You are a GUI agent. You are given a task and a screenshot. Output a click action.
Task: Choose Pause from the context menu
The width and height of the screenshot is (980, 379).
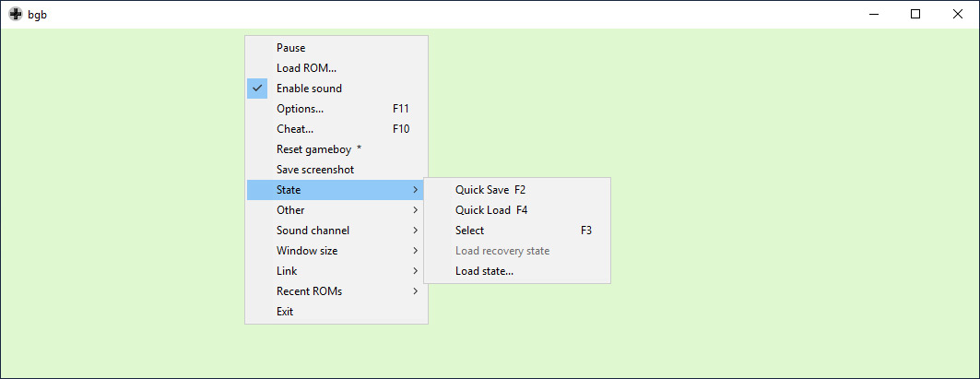(337, 48)
